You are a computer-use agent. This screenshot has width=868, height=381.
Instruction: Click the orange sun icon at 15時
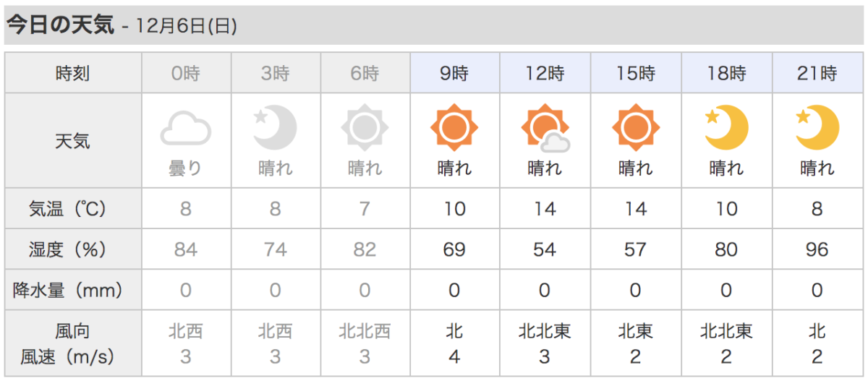(x=635, y=128)
